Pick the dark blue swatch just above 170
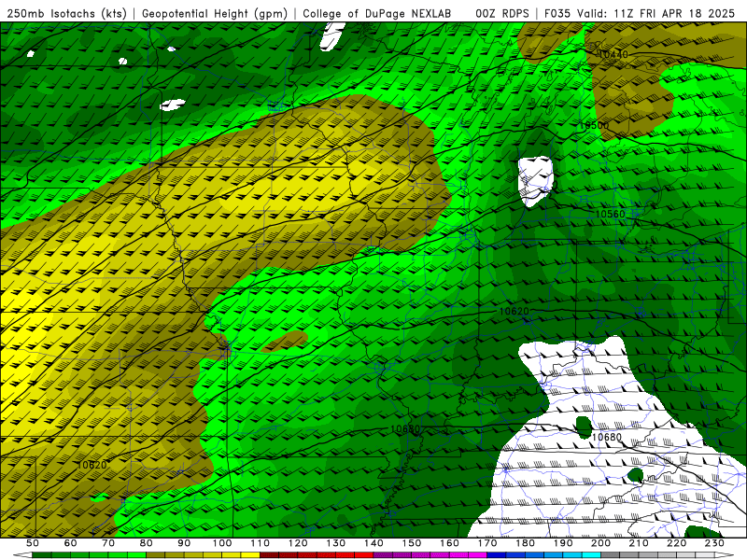This screenshot has width=747, height=560. (x=497, y=555)
